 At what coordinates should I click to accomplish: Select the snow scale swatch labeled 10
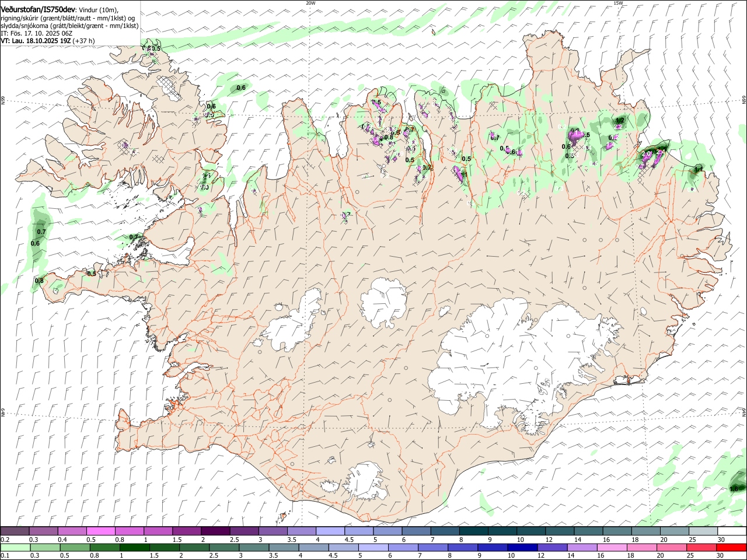coord(531,531)
